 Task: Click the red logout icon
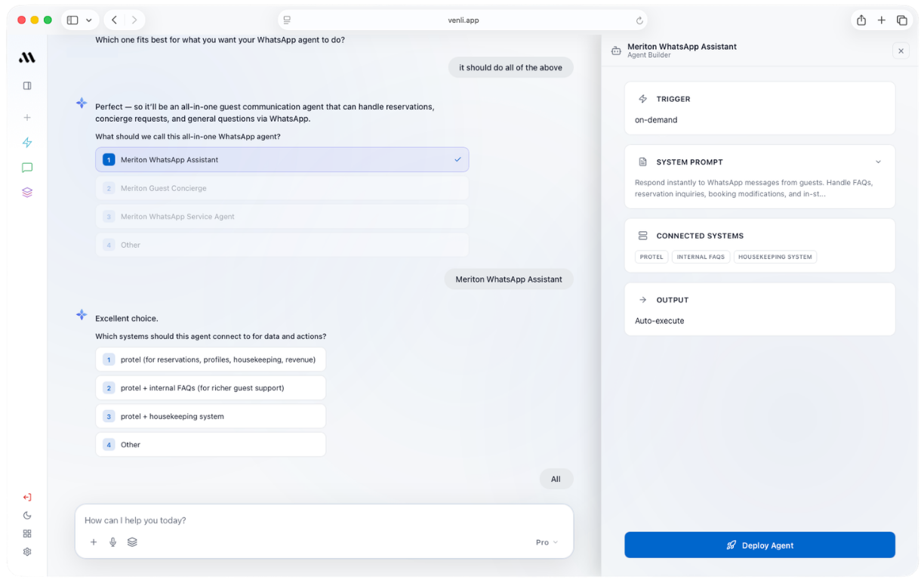coord(27,498)
